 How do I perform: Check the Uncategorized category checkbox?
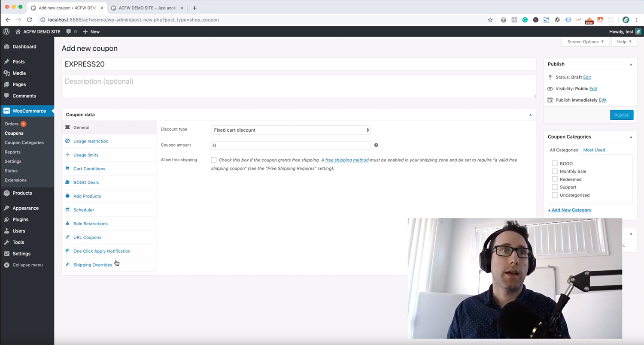[555, 195]
